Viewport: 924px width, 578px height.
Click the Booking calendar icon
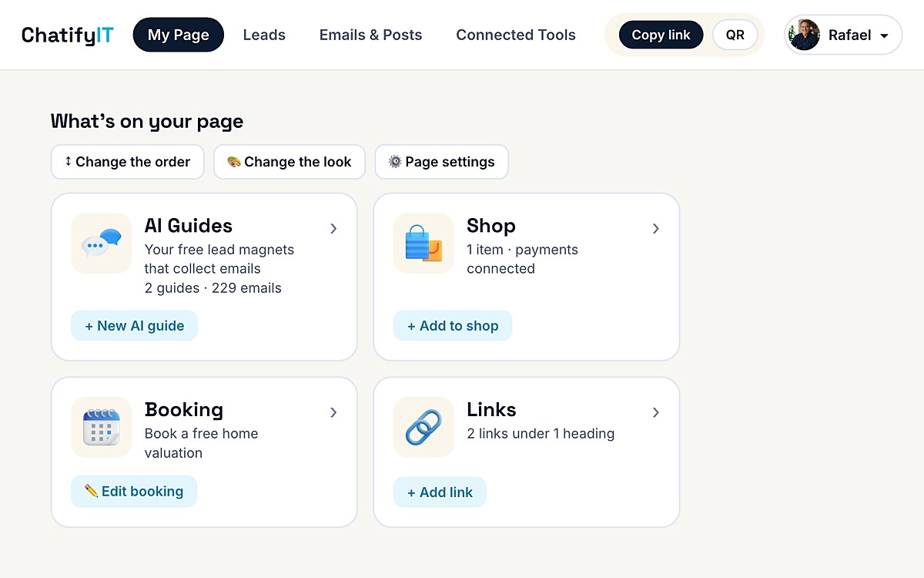coord(101,427)
